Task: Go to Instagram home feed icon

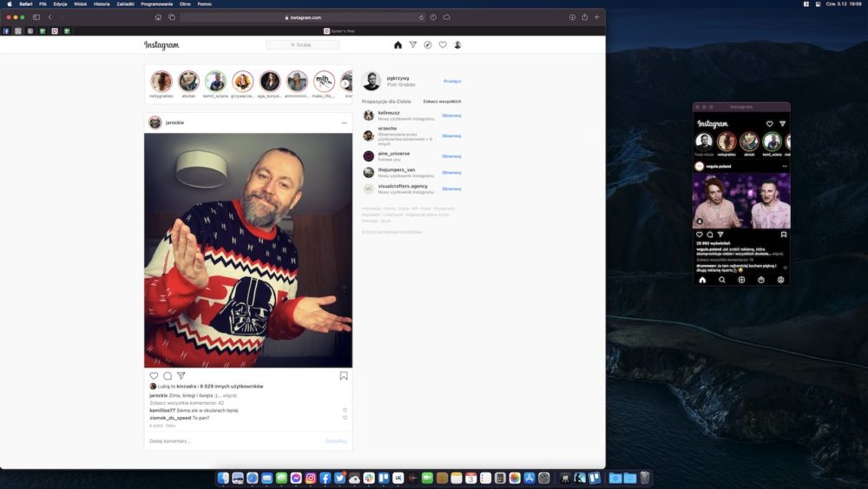Action: [x=398, y=45]
